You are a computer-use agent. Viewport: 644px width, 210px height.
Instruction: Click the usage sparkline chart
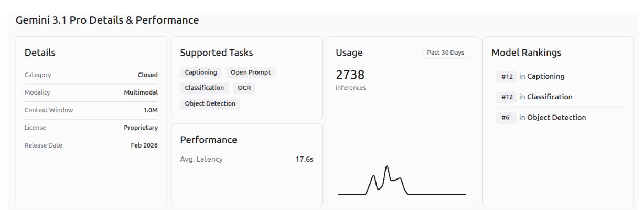tap(402, 180)
